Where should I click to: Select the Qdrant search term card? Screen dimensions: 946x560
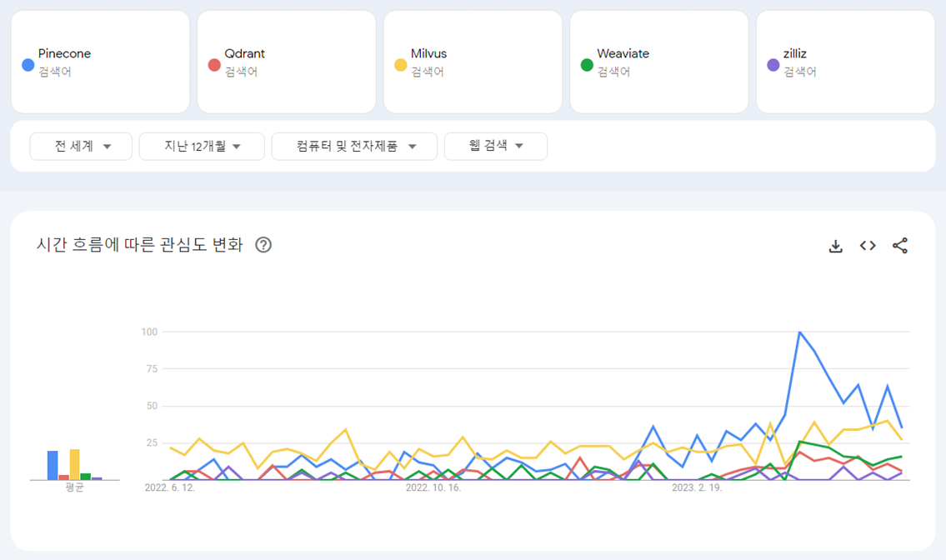[287, 62]
